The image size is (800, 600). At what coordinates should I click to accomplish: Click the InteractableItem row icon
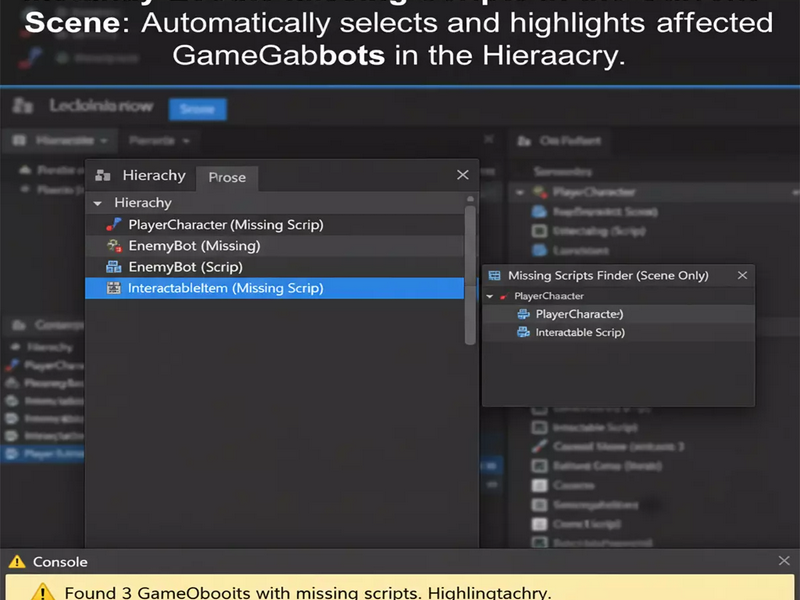(x=113, y=288)
